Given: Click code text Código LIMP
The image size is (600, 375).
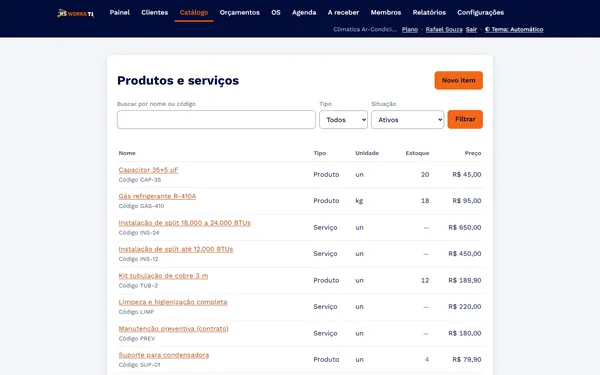Looking at the screenshot, I should coord(136,312).
